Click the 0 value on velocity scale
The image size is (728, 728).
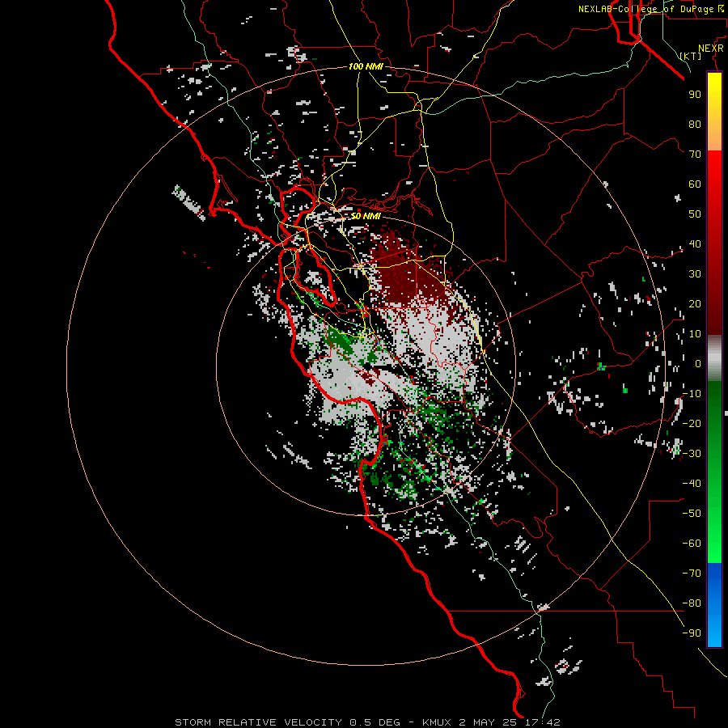[698, 363]
